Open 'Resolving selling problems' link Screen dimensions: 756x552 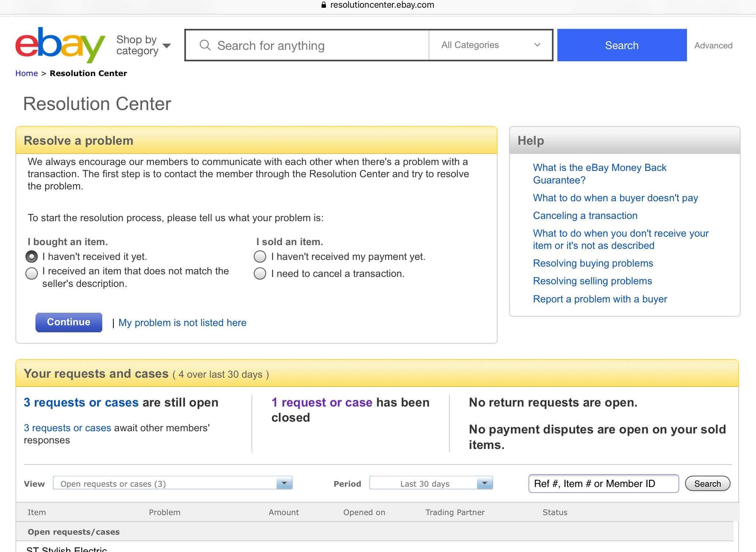pyautogui.click(x=592, y=281)
